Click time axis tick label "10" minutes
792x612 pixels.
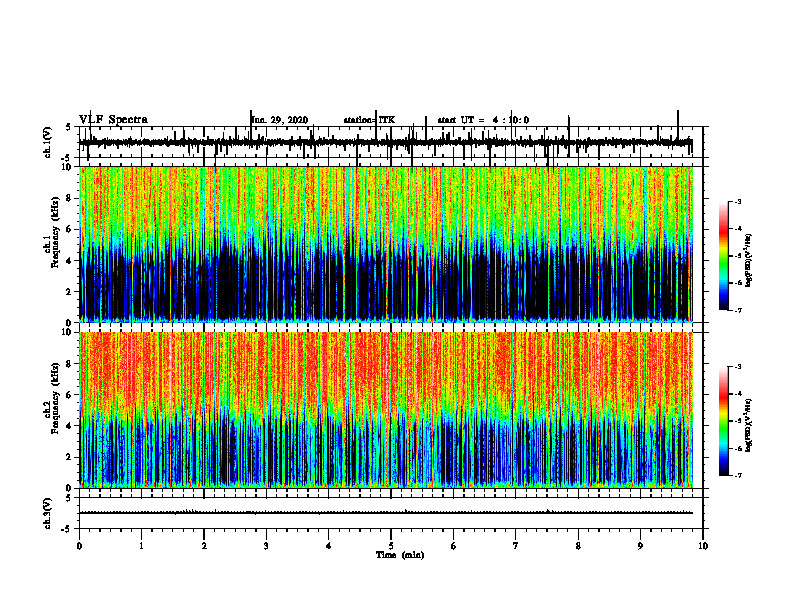coord(703,546)
